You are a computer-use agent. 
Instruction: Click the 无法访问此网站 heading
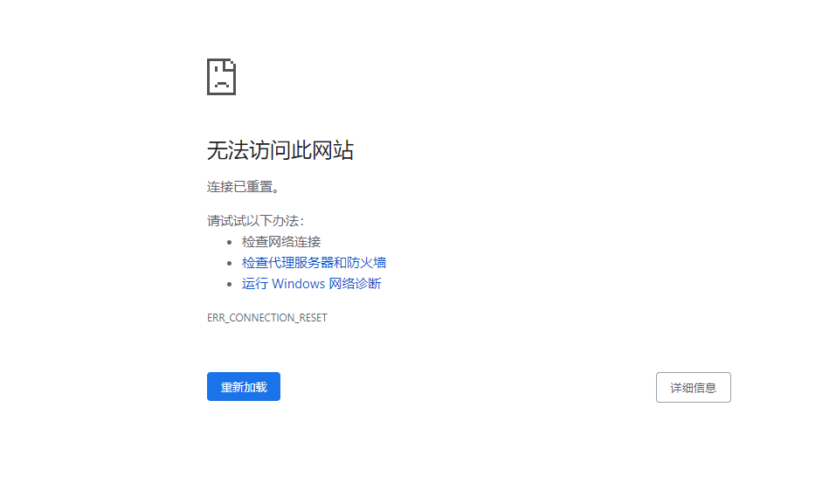click(x=280, y=150)
